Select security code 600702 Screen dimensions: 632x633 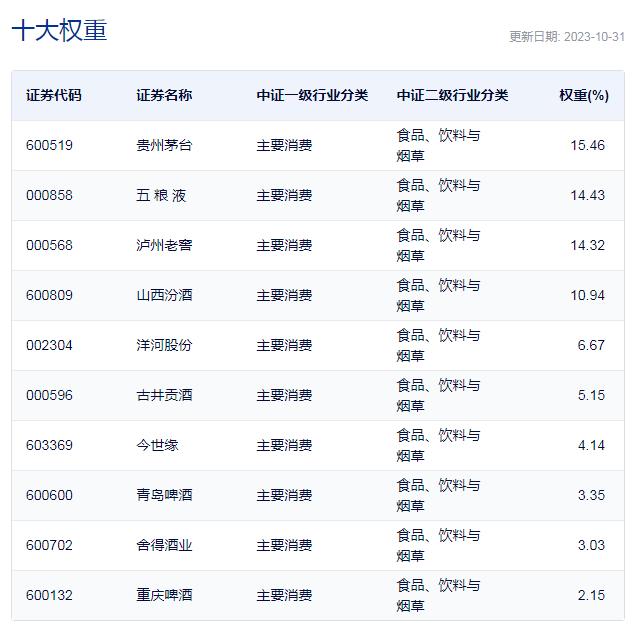(x=49, y=545)
